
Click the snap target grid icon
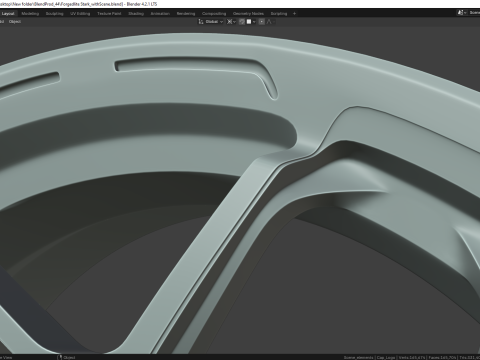pos(249,22)
